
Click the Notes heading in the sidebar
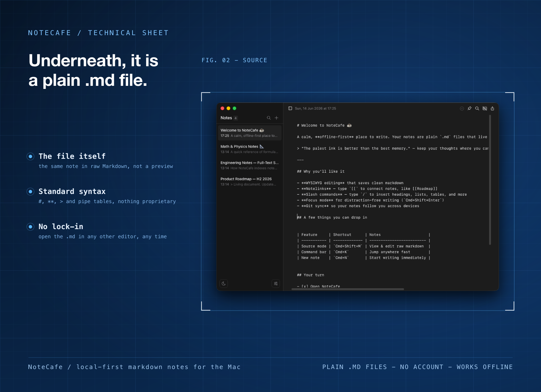pyautogui.click(x=226, y=118)
